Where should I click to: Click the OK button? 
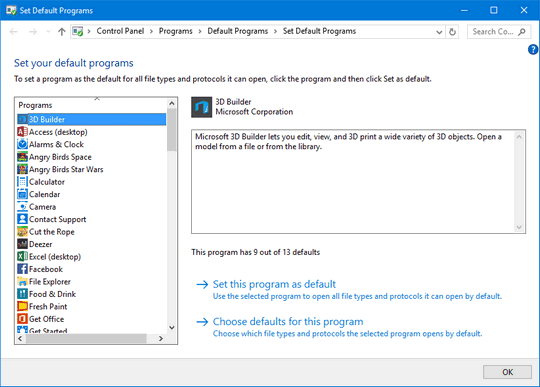507,372
